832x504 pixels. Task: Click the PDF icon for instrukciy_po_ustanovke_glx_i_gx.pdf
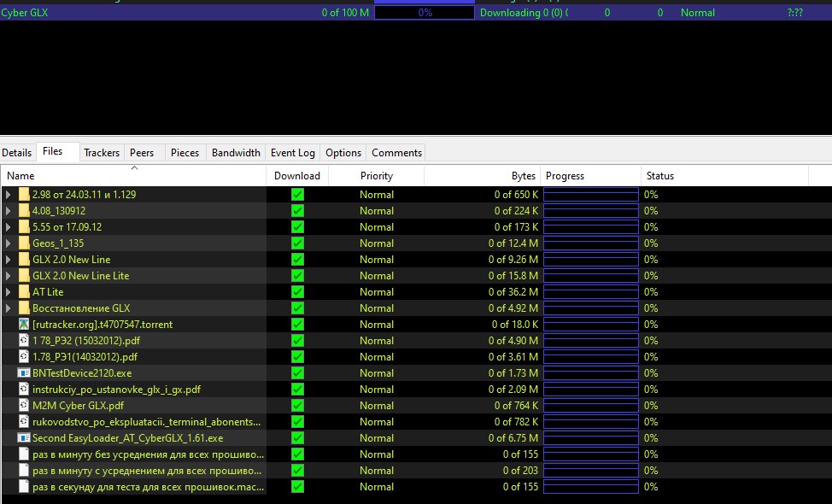[24, 390]
